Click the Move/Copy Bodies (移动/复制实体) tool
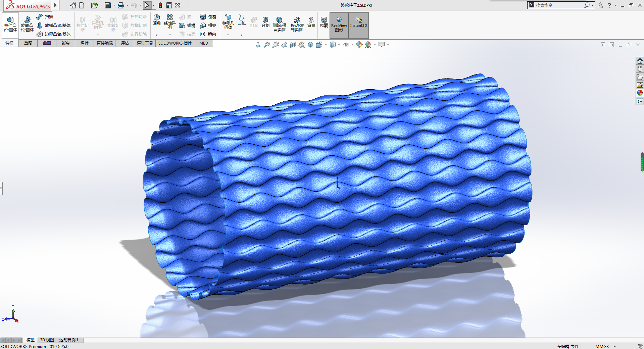 point(297,24)
